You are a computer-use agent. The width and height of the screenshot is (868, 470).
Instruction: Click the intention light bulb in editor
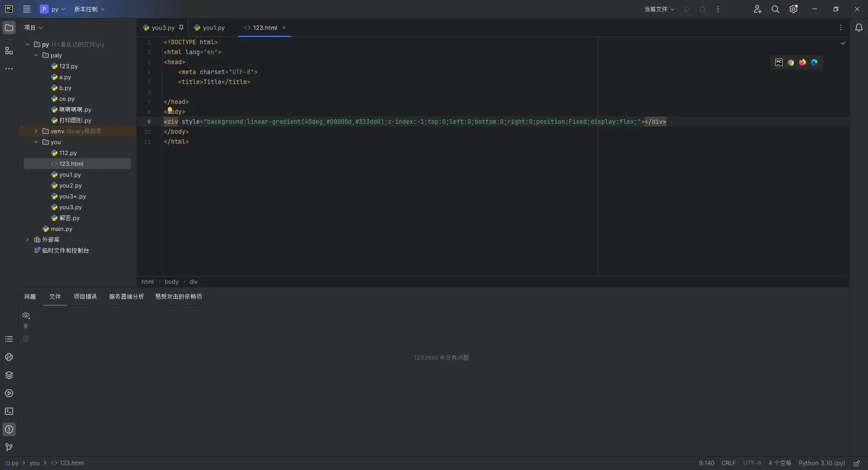point(170,109)
